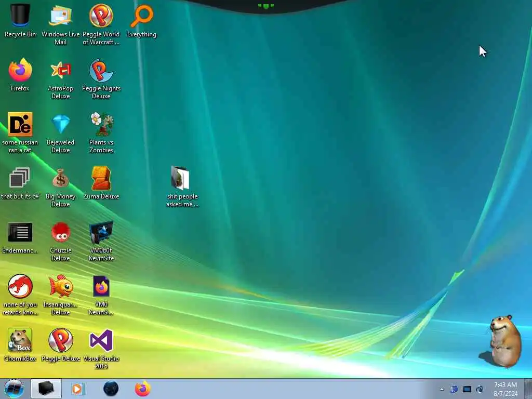Open Peggle World of Warcraft shortcut
The width and height of the screenshot is (532, 399).
point(101,24)
